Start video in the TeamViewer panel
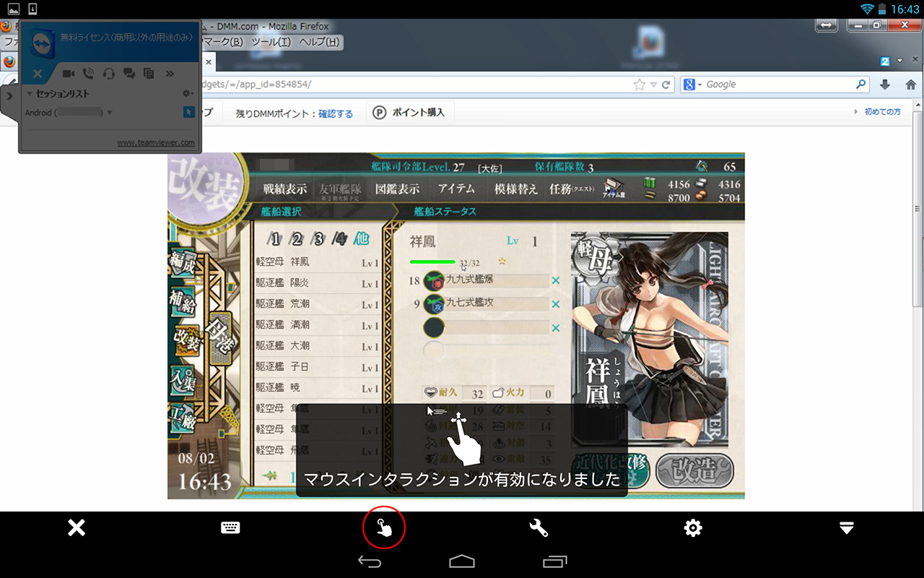This screenshot has width=924, height=578. pyautogui.click(x=69, y=73)
